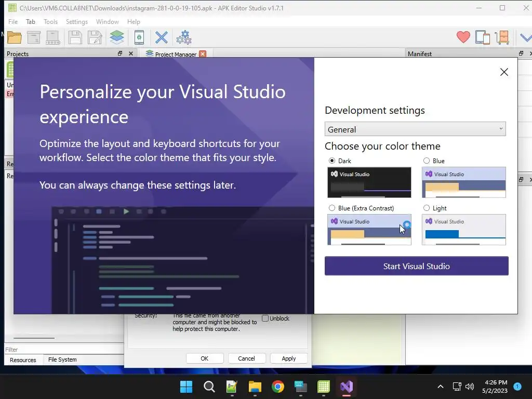
Task: Click the blue X close project icon
Action: click(x=162, y=37)
